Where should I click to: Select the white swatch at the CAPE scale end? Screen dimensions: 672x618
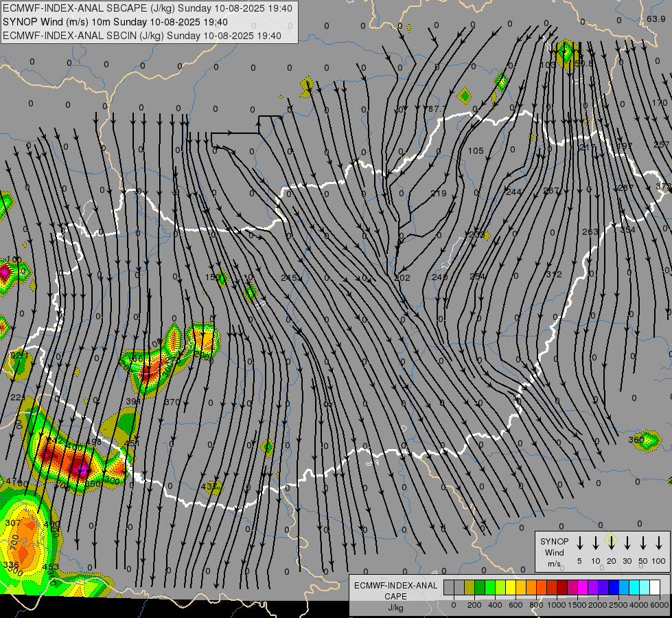click(656, 587)
